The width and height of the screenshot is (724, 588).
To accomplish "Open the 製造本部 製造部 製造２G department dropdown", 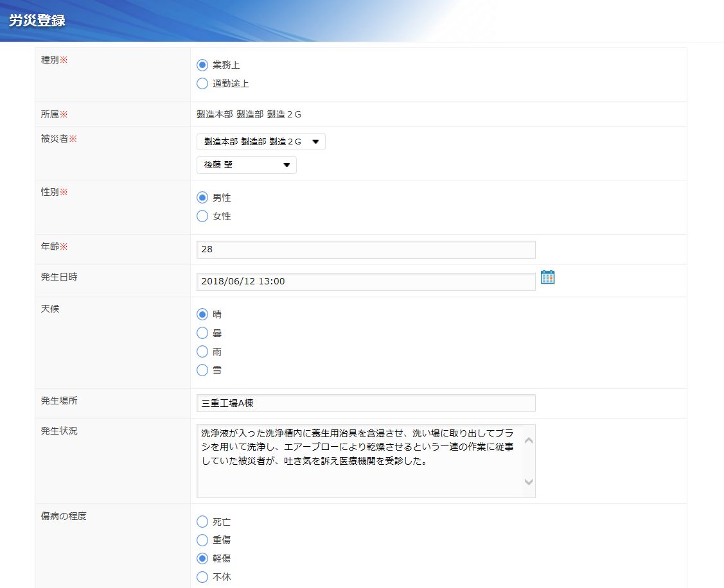I will (x=261, y=142).
